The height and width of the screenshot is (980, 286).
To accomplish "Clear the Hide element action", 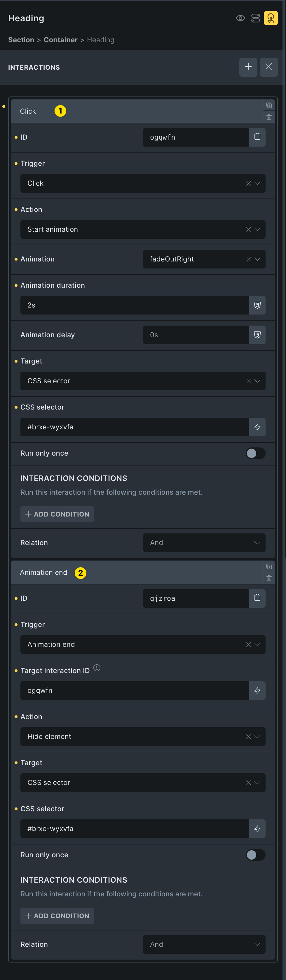I will click(x=248, y=737).
